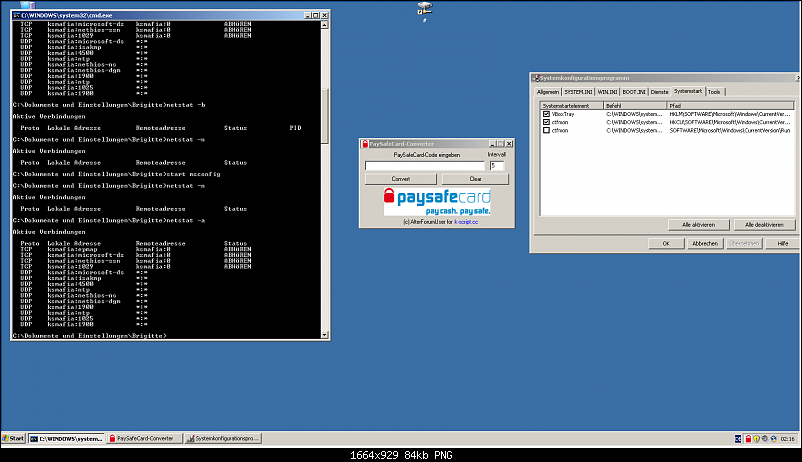802x462 pixels.
Task: Focus the PaySafeCard-Code input field
Action: 425,166
